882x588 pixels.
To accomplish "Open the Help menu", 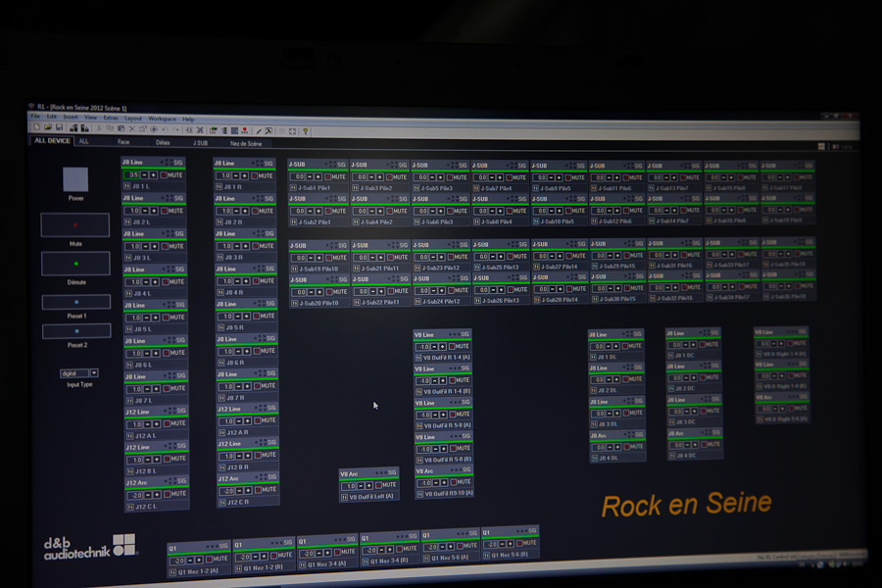I will pyautogui.click(x=188, y=120).
